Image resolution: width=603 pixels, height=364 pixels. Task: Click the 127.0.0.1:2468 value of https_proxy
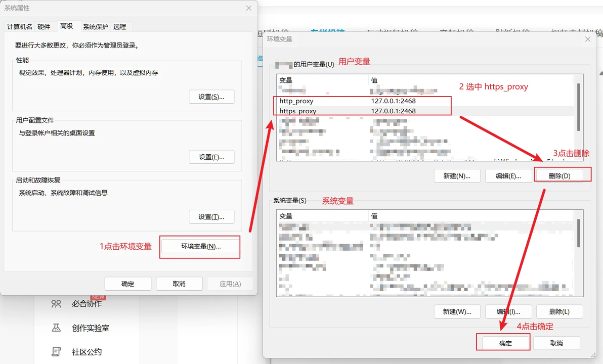[394, 111]
